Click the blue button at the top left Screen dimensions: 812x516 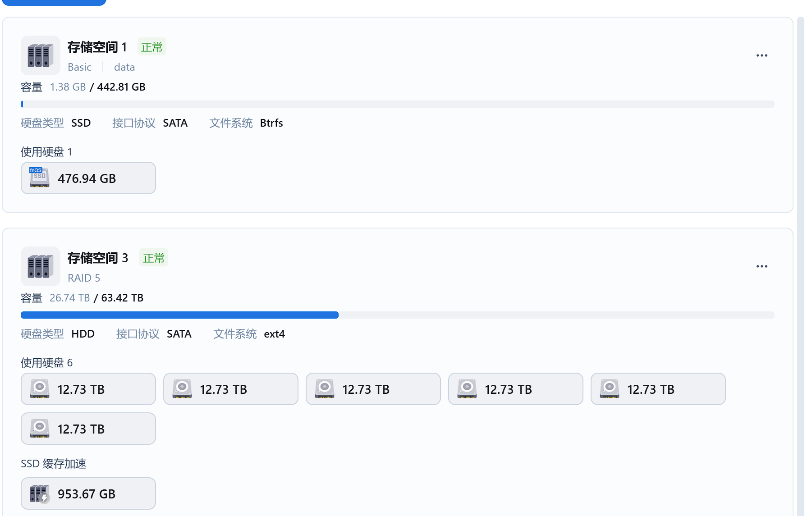[x=54, y=2]
